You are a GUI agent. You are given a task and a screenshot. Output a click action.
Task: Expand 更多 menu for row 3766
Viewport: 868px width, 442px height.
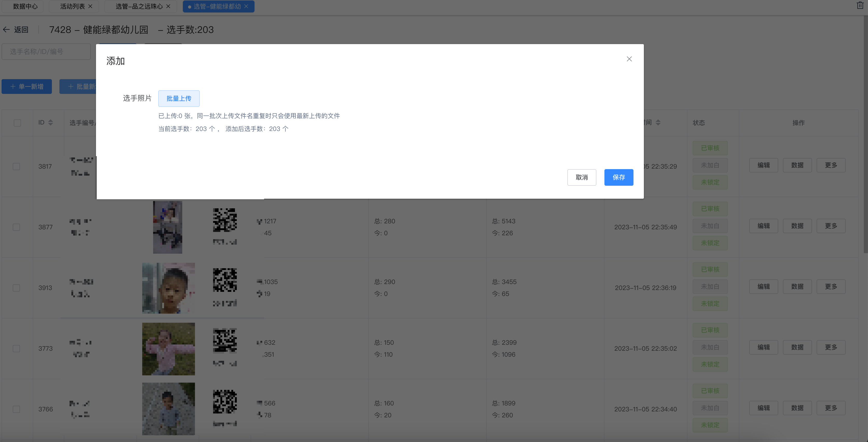(x=831, y=408)
